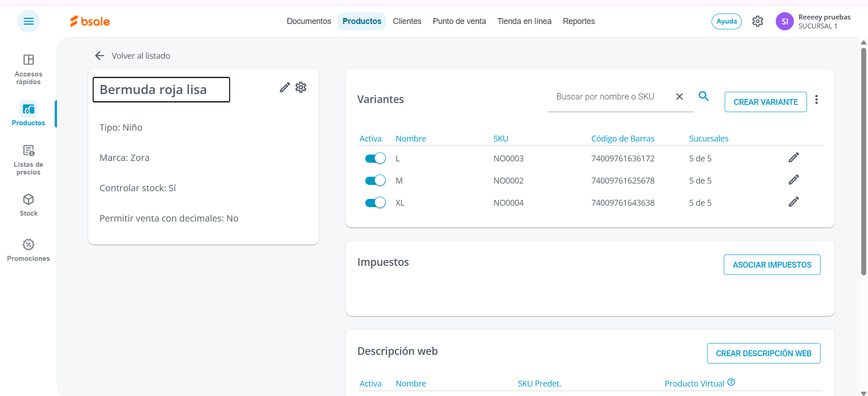Open Documentos menu

(x=309, y=21)
